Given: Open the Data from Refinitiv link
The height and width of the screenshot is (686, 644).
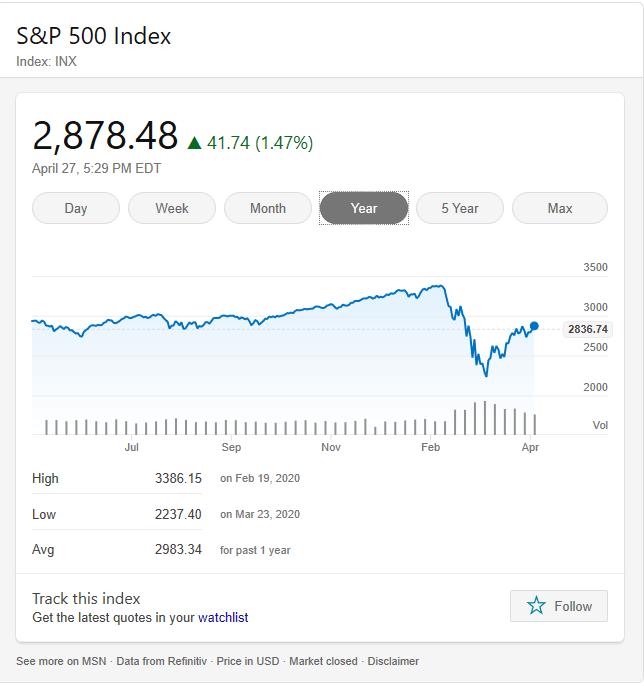Looking at the screenshot, I should coord(161,661).
